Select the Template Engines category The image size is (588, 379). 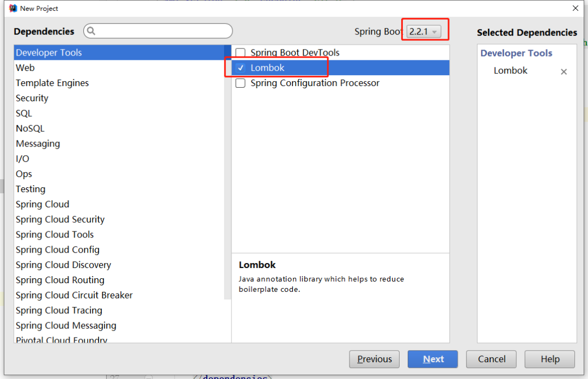click(x=52, y=83)
